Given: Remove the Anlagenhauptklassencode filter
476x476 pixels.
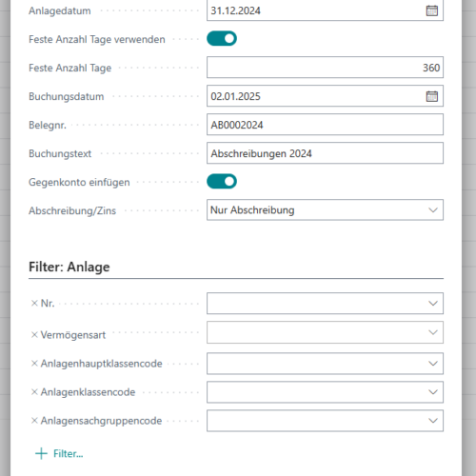Looking at the screenshot, I should (34, 364).
